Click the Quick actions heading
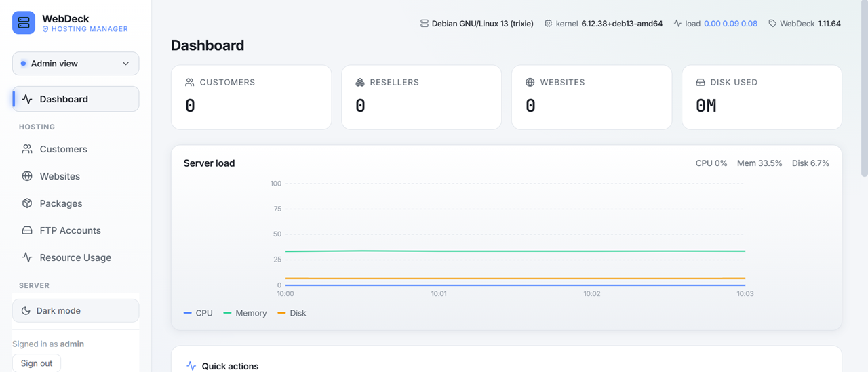868x372 pixels. tap(230, 366)
